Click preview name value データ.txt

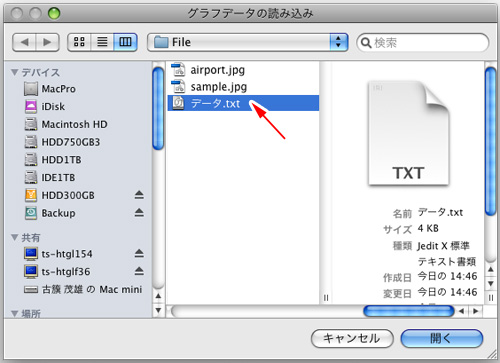point(440,212)
